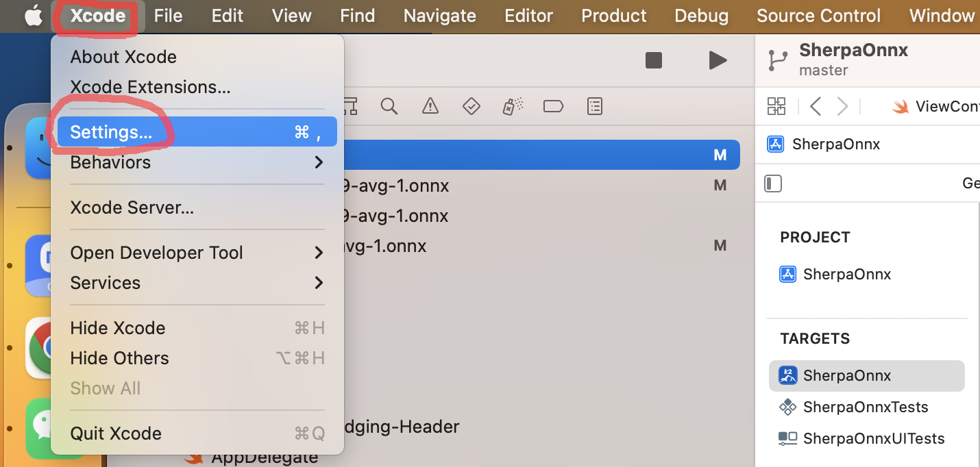Click the Xcode menu bar item
Viewport: 980px width, 467px height.
[98, 16]
